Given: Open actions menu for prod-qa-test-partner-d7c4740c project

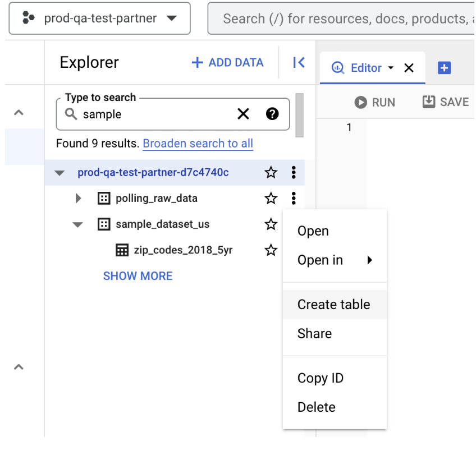Looking at the screenshot, I should coord(294,172).
